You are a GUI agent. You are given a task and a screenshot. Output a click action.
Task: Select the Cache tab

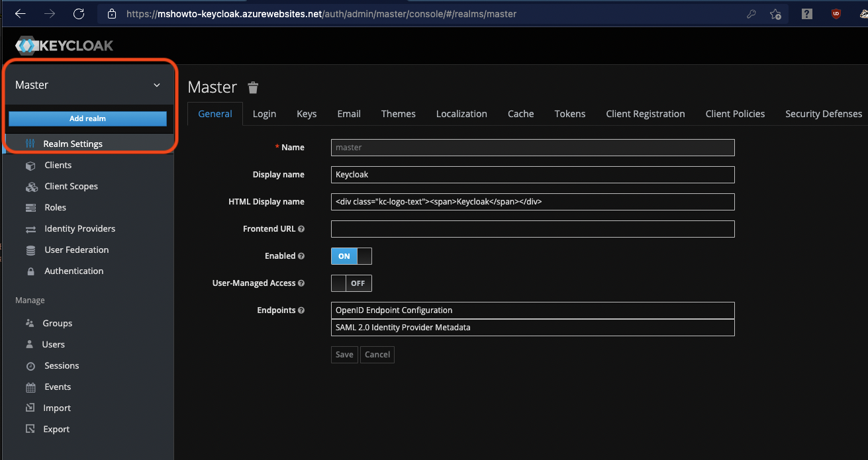pyautogui.click(x=521, y=114)
